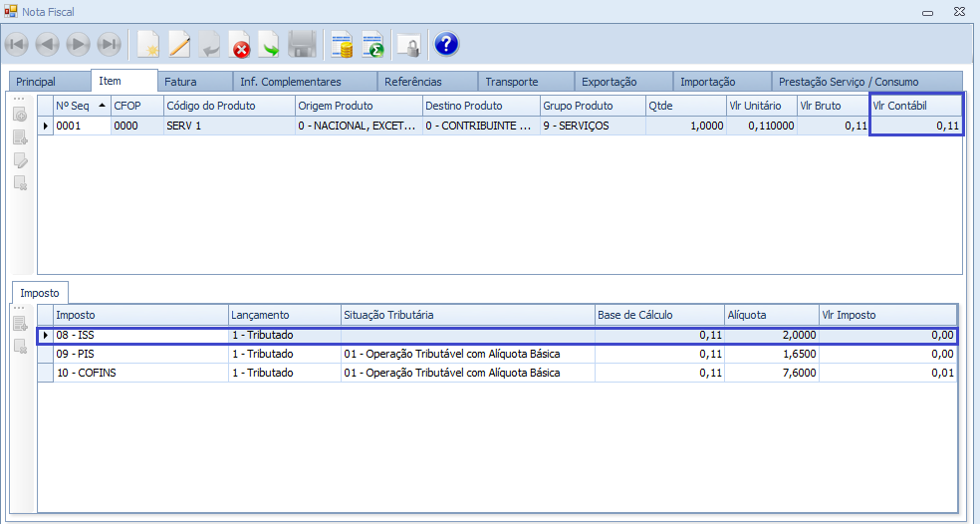980x524 pixels.
Task: Click the green sigma totals icon
Action: 373,44
